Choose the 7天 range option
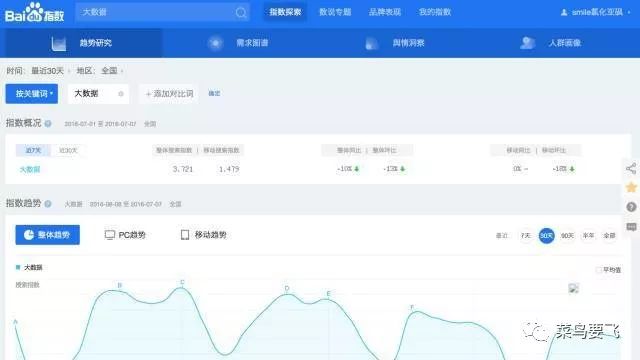The height and width of the screenshot is (360, 640). tap(526, 236)
